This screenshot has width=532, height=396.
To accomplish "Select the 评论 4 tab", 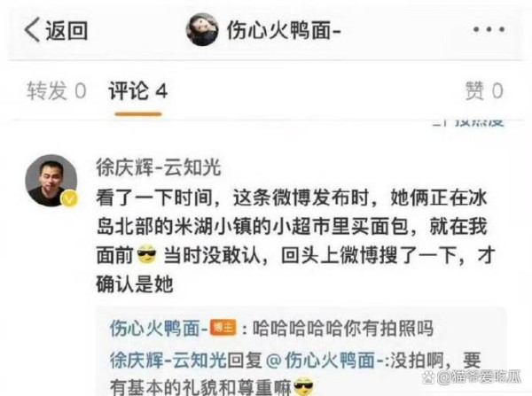I will [137, 91].
